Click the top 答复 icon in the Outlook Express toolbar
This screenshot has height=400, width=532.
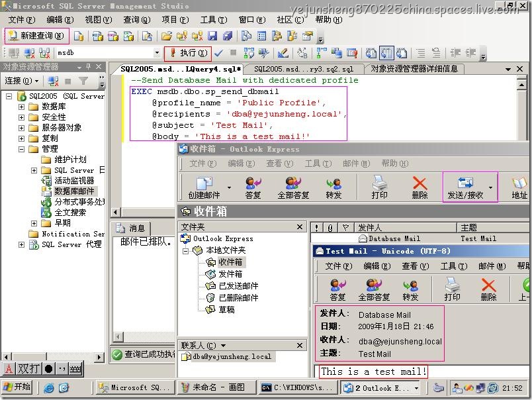coord(253,188)
